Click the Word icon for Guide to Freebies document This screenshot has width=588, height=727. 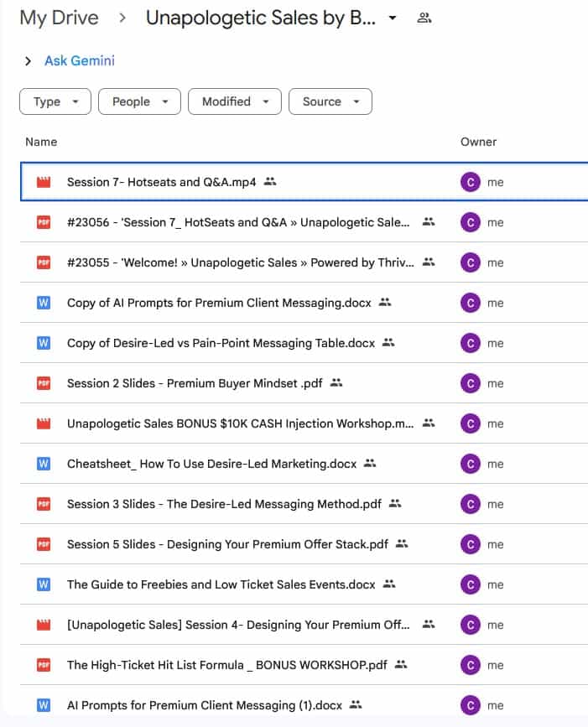(x=44, y=584)
